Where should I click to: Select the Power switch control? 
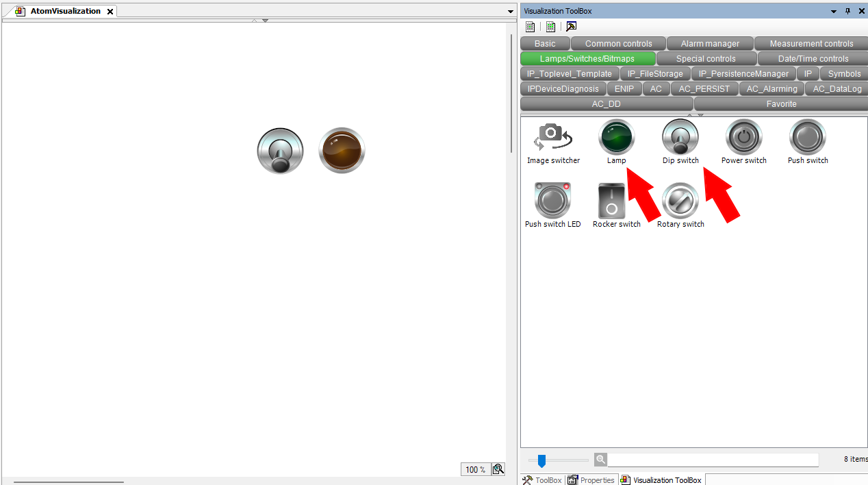743,136
